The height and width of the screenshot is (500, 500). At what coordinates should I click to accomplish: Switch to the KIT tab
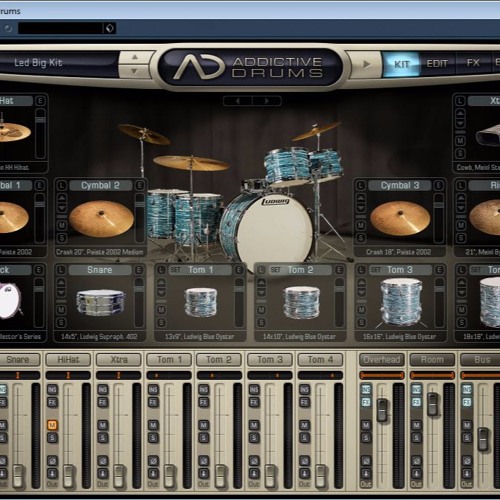point(401,64)
